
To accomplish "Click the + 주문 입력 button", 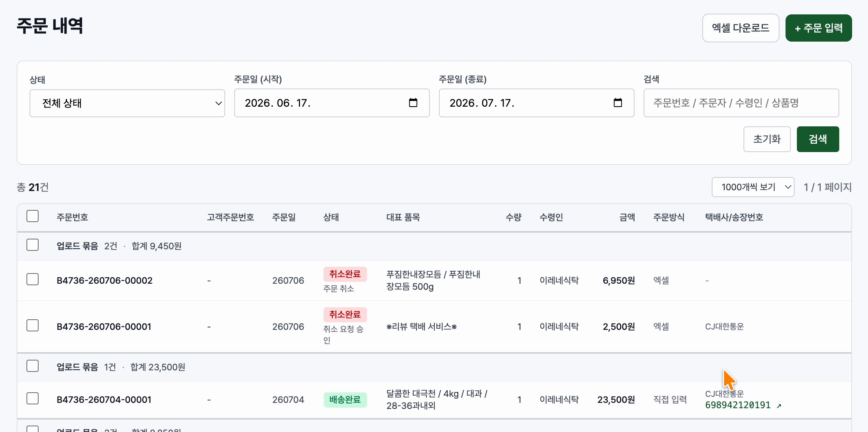I will coord(818,28).
